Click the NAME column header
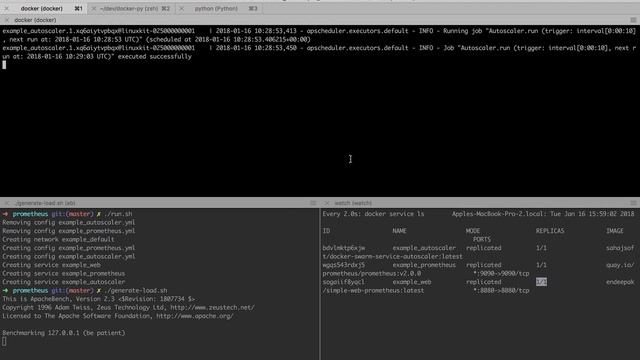The height and width of the screenshot is (360, 640). (x=399, y=231)
